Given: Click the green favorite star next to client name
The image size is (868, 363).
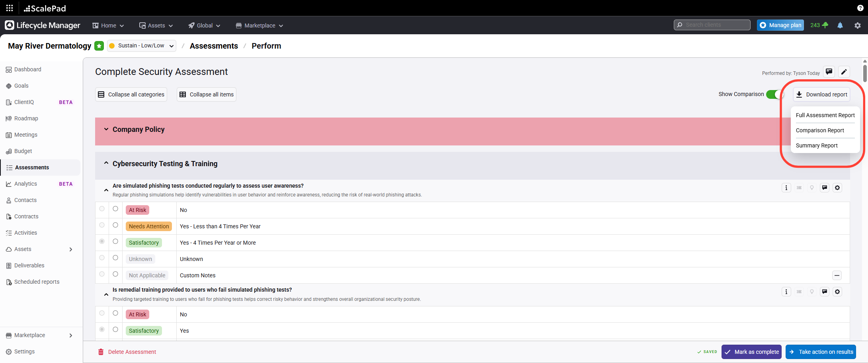Looking at the screenshot, I should tap(99, 46).
